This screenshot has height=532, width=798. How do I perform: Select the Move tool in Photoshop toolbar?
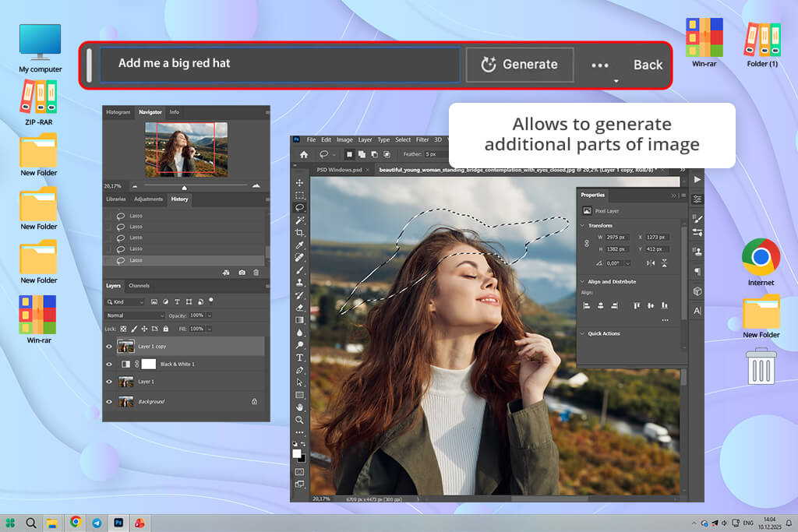tap(299, 182)
